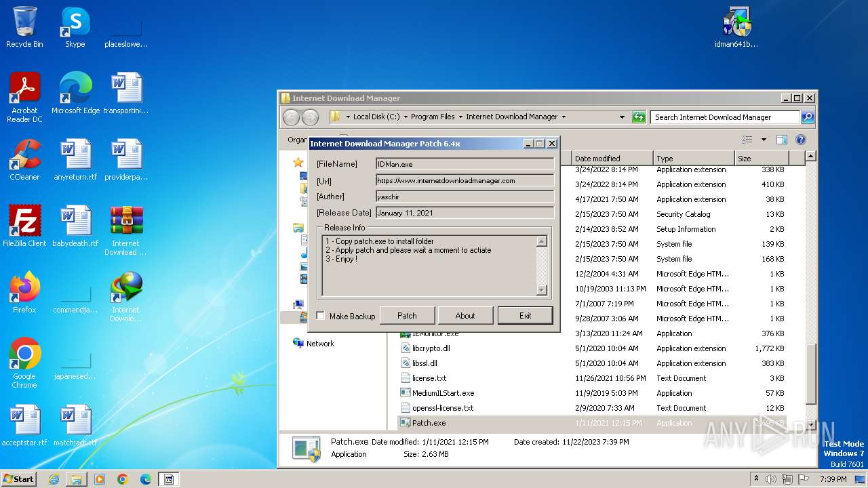Open the address bar history dropdown
Screen dimensions: 868x488
coord(622,117)
